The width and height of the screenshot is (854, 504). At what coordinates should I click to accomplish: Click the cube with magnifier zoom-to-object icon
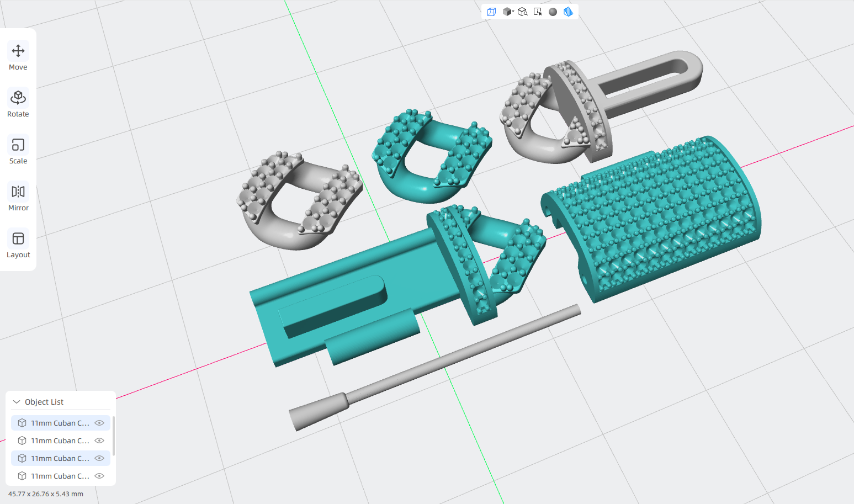[522, 12]
